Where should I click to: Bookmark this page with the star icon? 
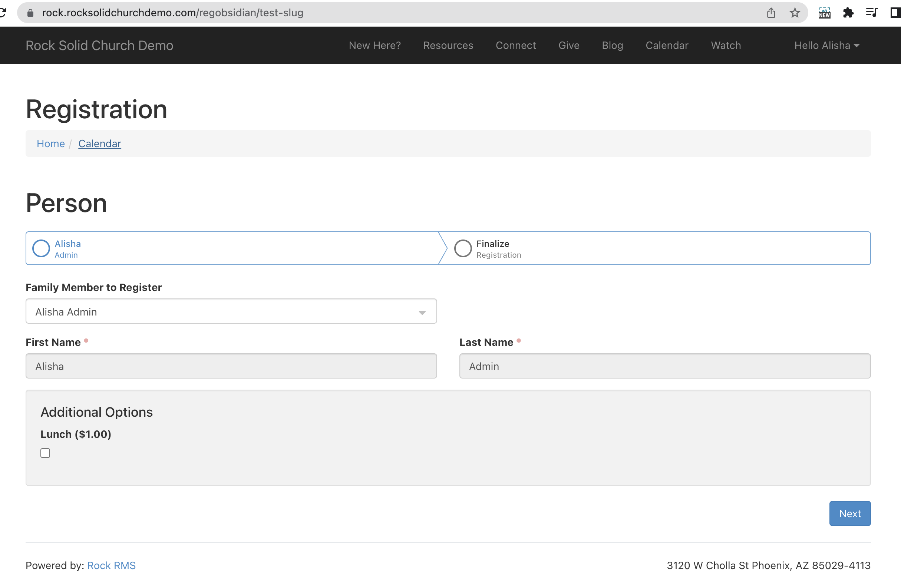pos(795,13)
